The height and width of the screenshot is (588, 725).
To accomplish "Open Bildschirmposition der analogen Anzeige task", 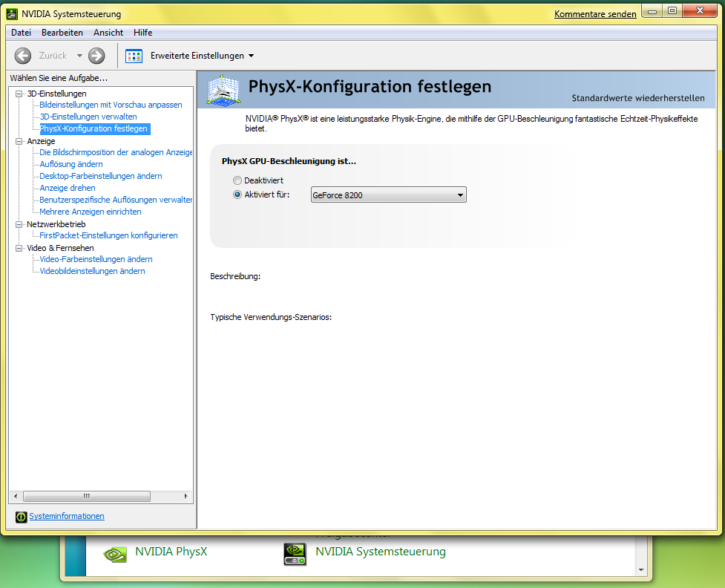I will point(116,153).
